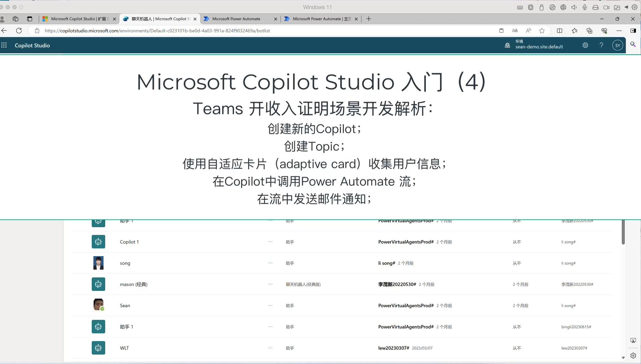Screen dimensions: 641x364
Task: Open the SY account manager
Action: click(x=617, y=45)
